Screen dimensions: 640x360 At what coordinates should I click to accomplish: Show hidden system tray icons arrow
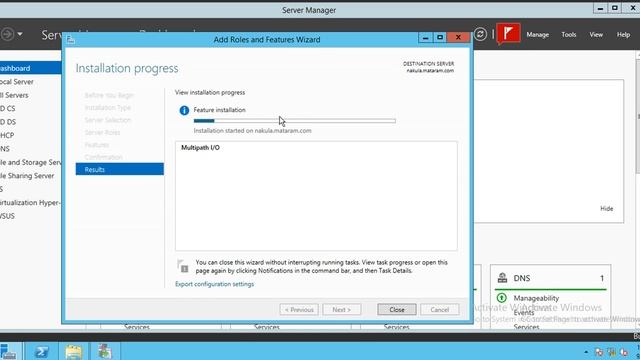tap(586, 352)
